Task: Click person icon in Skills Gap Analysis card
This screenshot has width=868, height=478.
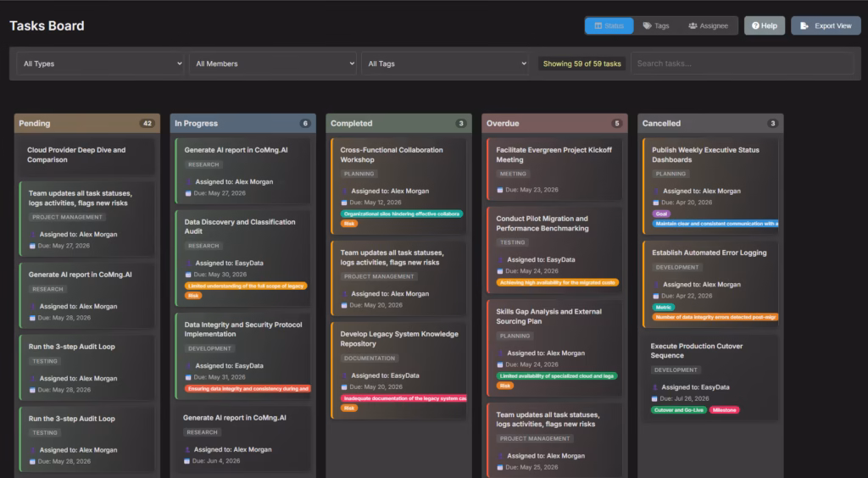Action: [500, 353]
